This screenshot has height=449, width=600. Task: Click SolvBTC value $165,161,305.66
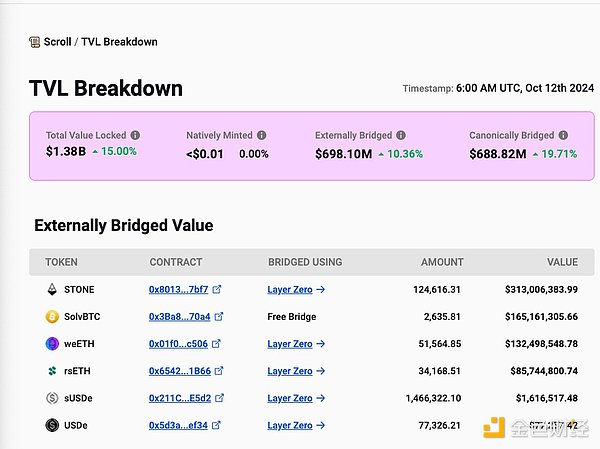pos(541,317)
